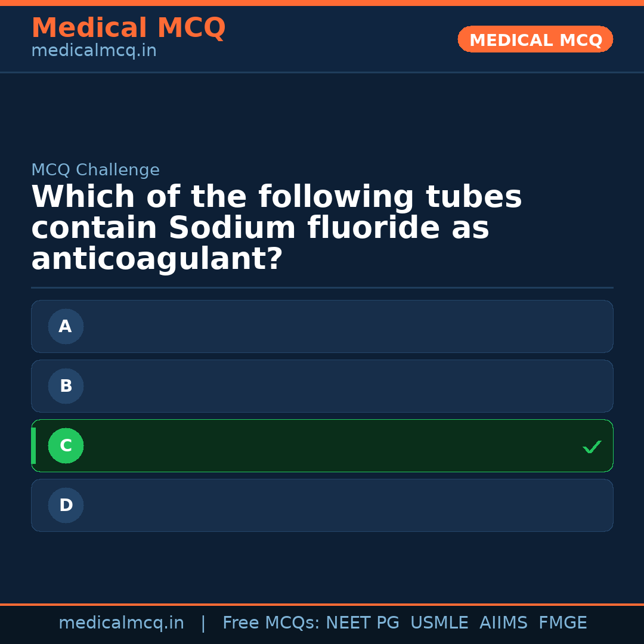Select the letter B circle badge
This screenshot has height=644, width=644.
point(66,386)
